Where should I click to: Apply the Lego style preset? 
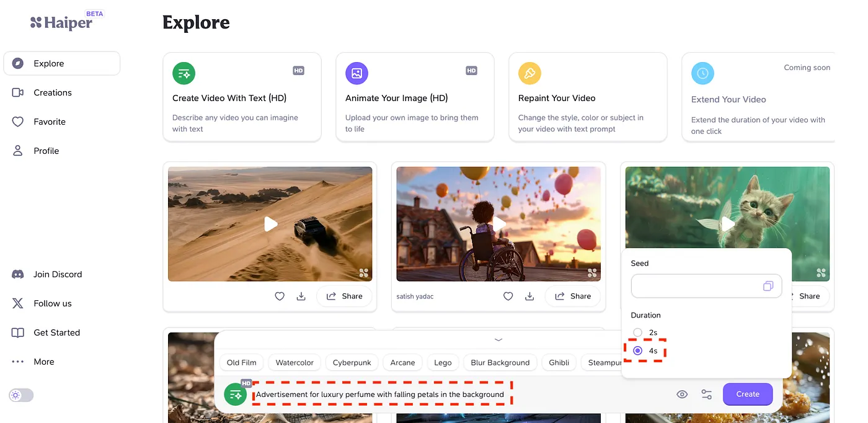443,362
